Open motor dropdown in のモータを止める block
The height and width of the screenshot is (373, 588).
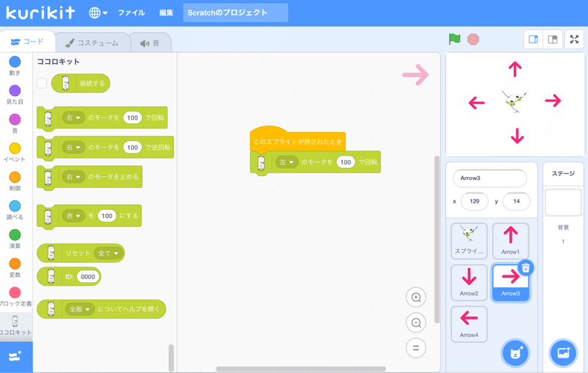pos(73,177)
